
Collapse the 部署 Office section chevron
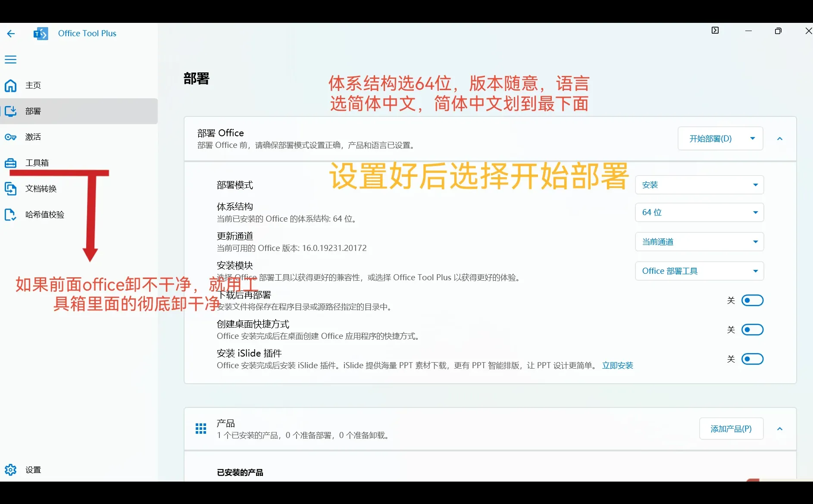pos(780,138)
